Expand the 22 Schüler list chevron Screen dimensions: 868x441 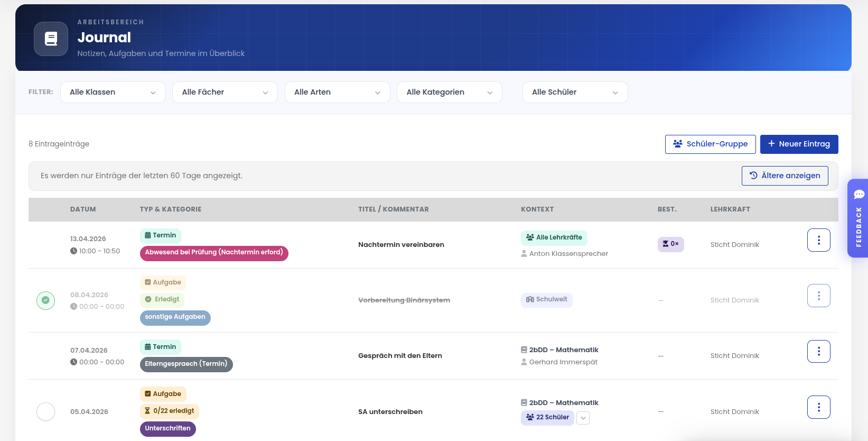(x=583, y=418)
